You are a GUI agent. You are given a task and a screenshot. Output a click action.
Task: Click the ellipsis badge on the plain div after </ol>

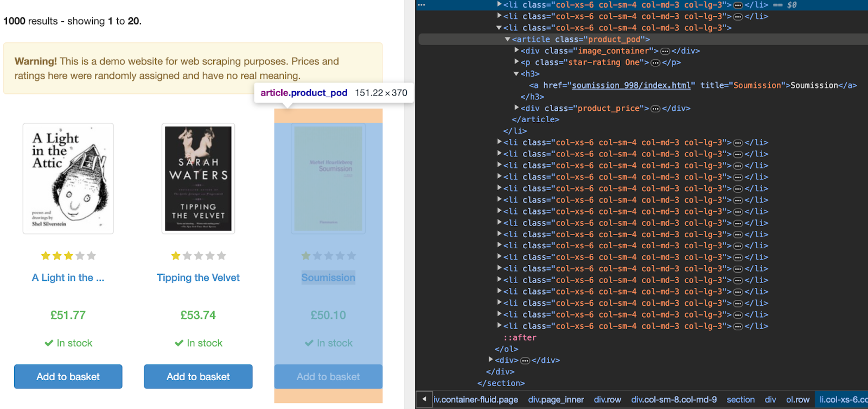525,361
